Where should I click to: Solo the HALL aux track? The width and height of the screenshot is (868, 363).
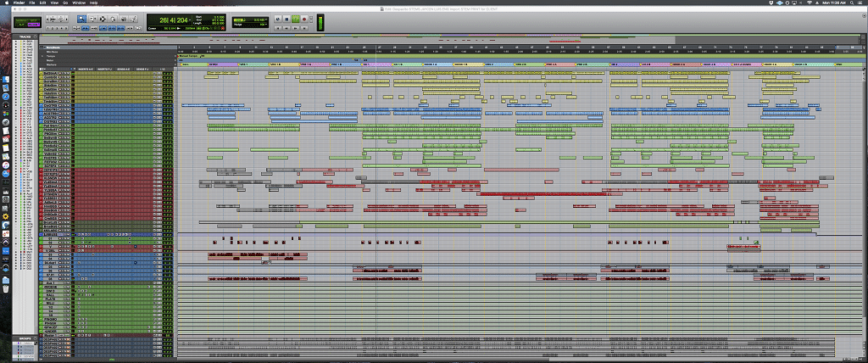pos(66,295)
